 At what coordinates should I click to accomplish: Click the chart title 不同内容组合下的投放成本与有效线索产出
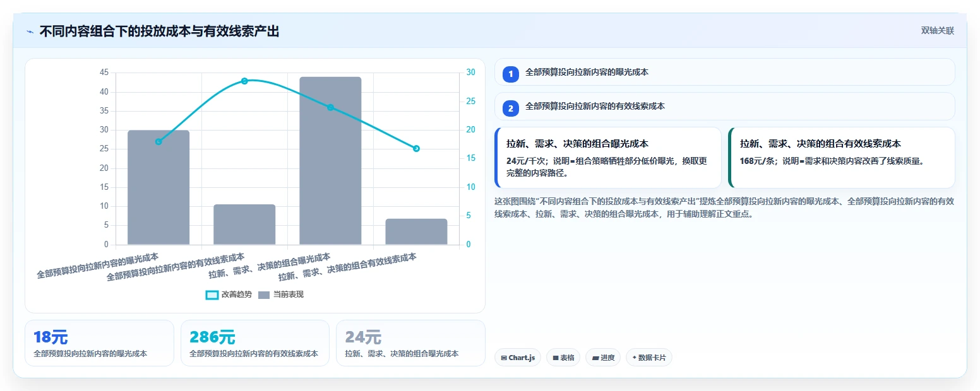coord(159,32)
